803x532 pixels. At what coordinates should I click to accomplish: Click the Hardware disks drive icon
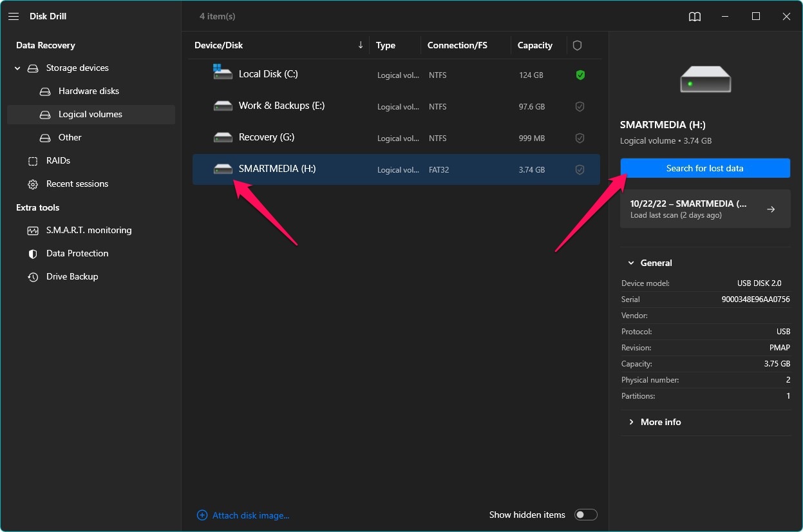point(45,91)
